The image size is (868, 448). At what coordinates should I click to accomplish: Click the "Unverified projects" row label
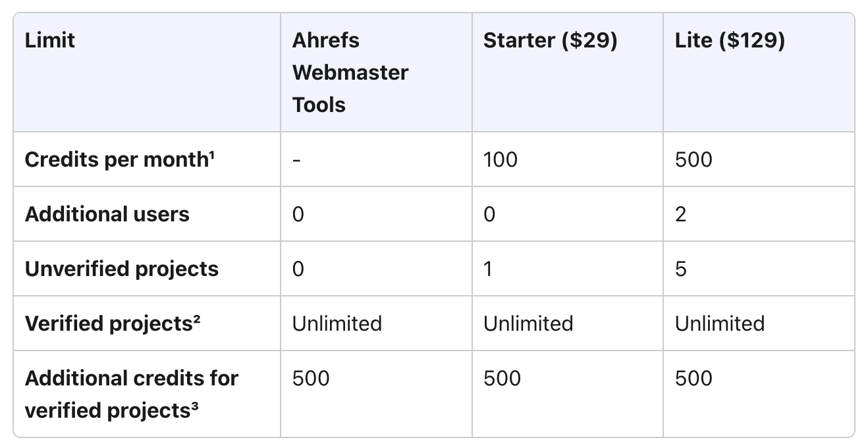click(121, 269)
